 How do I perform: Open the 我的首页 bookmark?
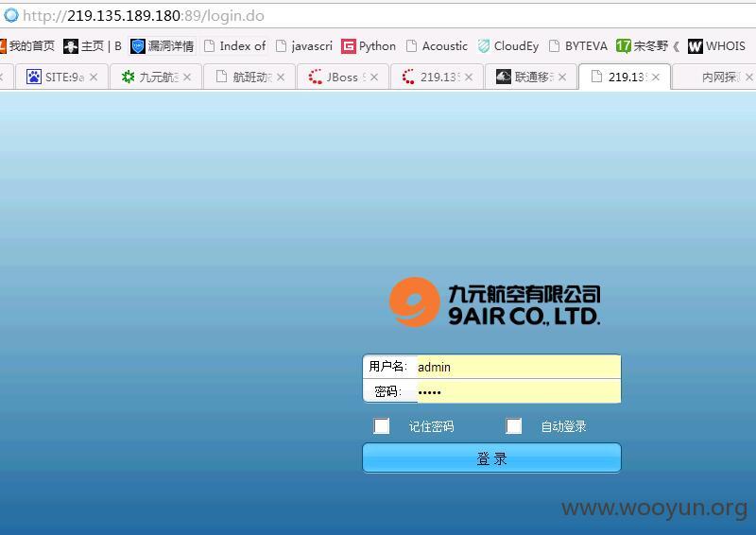click(28, 45)
